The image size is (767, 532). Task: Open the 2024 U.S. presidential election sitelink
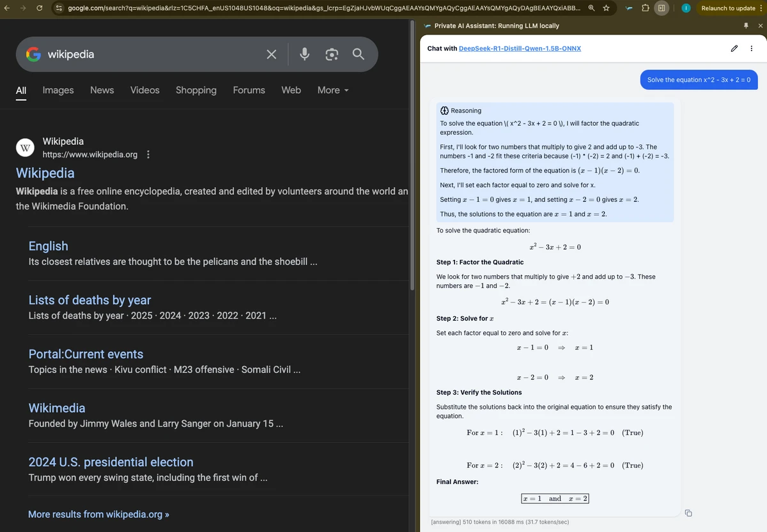pyautogui.click(x=111, y=462)
